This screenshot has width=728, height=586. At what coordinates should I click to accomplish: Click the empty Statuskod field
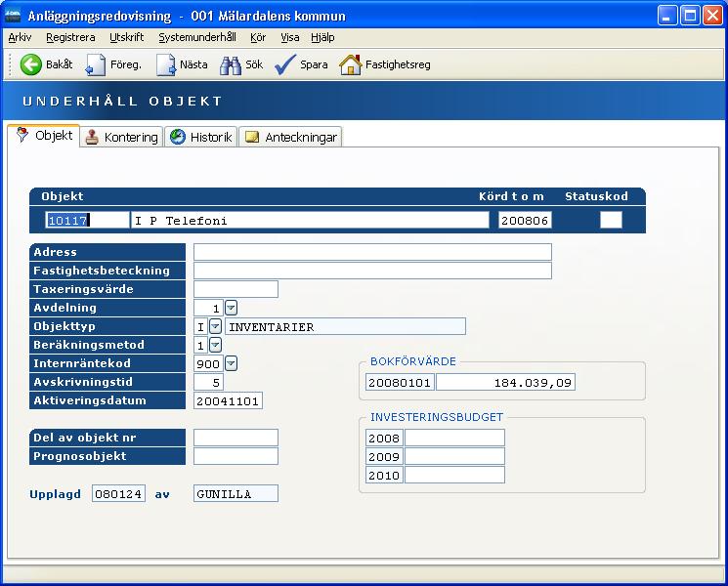pos(611,220)
